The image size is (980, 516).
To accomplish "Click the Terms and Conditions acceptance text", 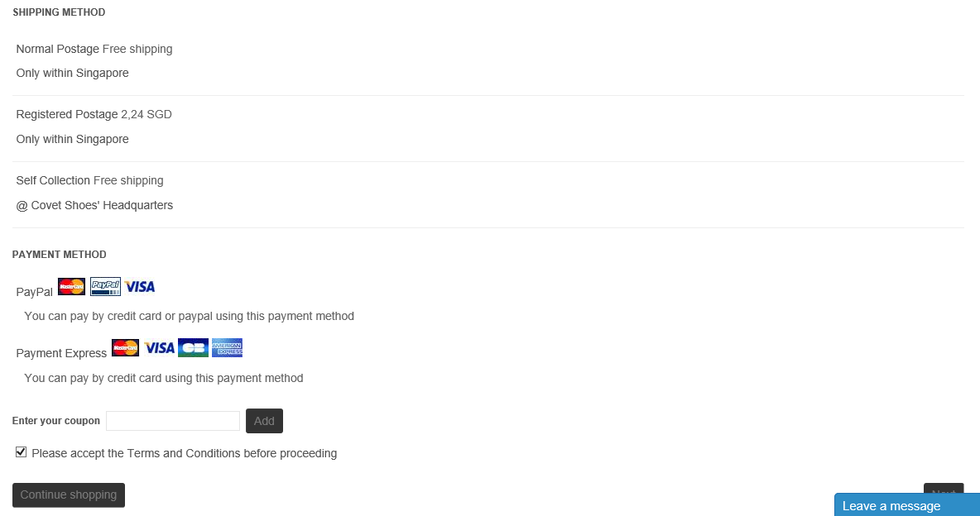I will (x=185, y=453).
